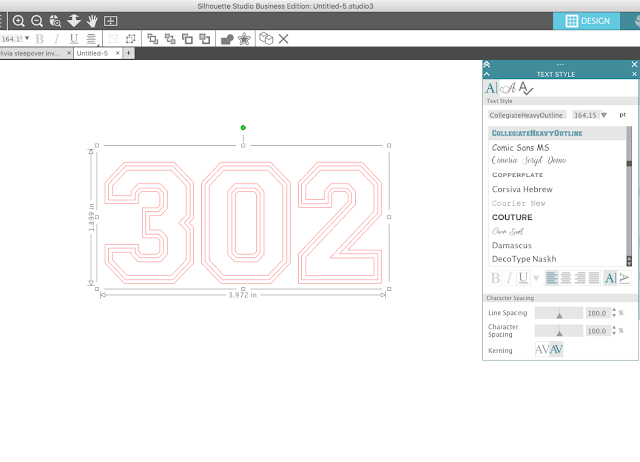Screen dimensions: 640x462
Task: Choose Corsiva Hebrew font
Action: pyautogui.click(x=522, y=189)
